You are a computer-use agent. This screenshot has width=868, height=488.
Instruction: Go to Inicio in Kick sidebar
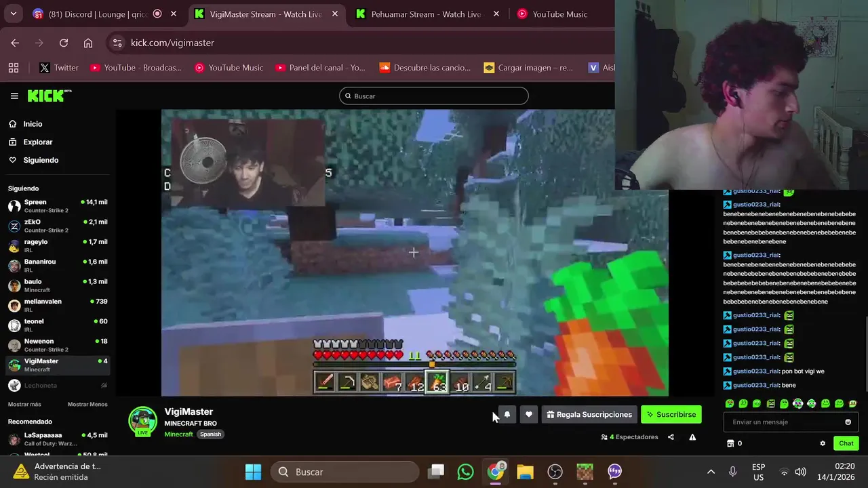tap(25, 124)
